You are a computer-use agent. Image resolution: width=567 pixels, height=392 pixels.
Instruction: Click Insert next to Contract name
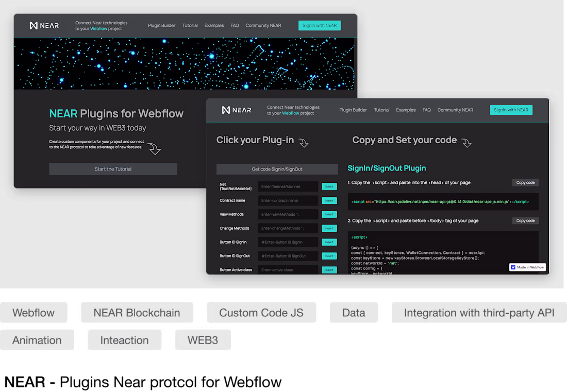[329, 200]
